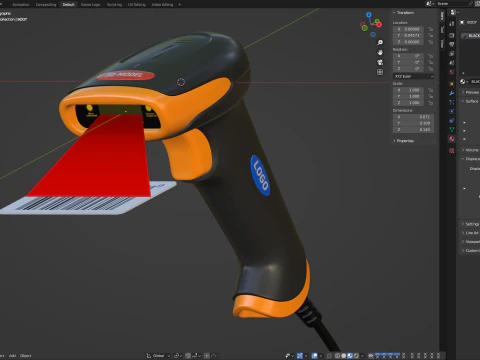Viewport: 480px width, 360px height.
Task: Open the View tab of the sidebar
Action: [x=442, y=43]
